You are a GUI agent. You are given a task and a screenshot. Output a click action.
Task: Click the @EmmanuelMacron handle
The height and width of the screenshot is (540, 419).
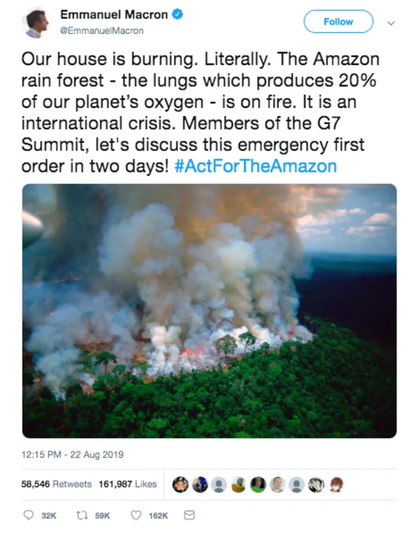102,31
